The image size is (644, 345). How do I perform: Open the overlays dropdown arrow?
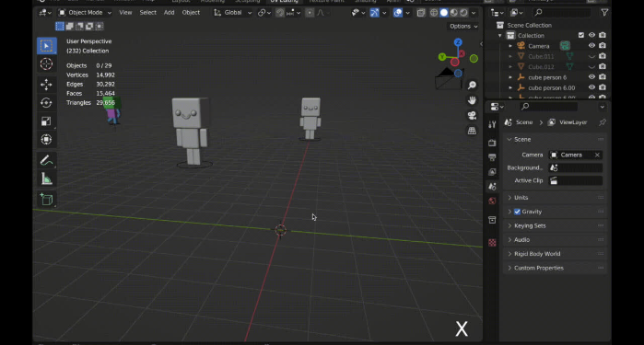tap(407, 13)
